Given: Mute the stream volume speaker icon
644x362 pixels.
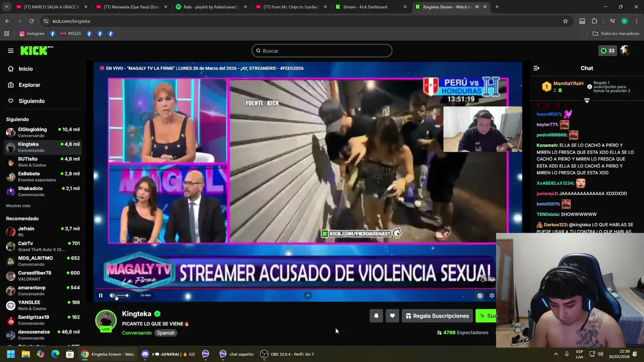Looking at the screenshot, I should (112, 296).
